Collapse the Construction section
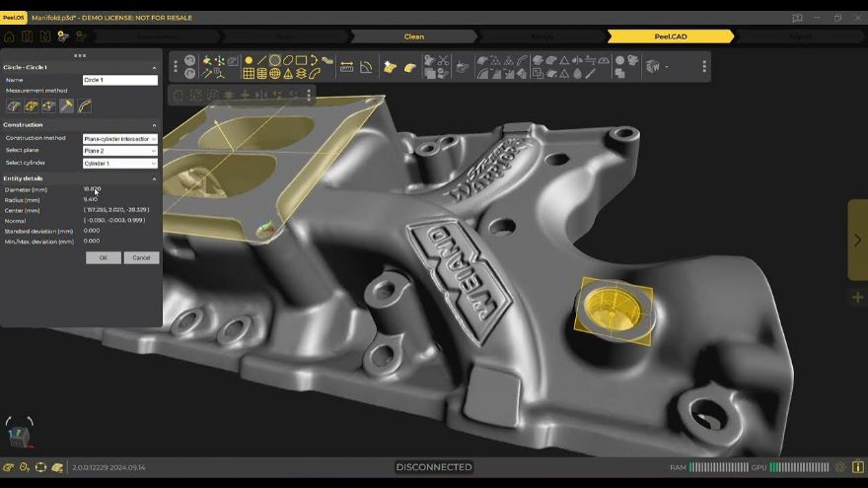This screenshot has height=488, width=868. [154, 125]
